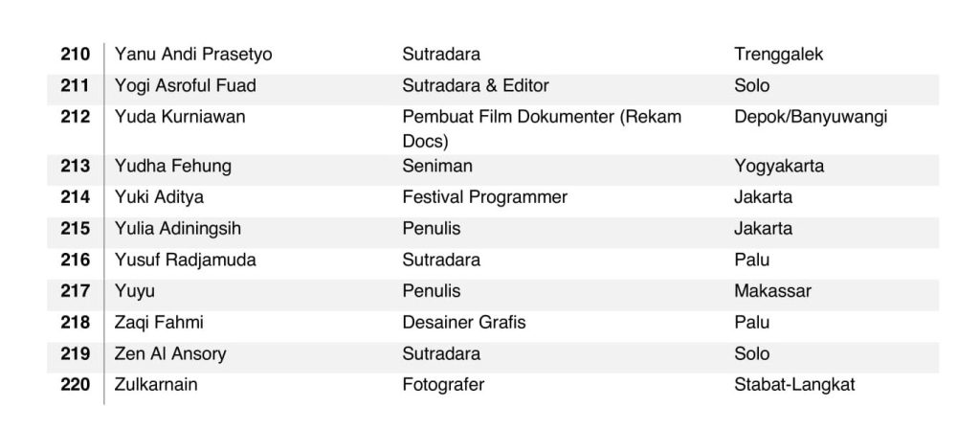
Task: Select the Seniman profession cell
Action: [x=437, y=167]
